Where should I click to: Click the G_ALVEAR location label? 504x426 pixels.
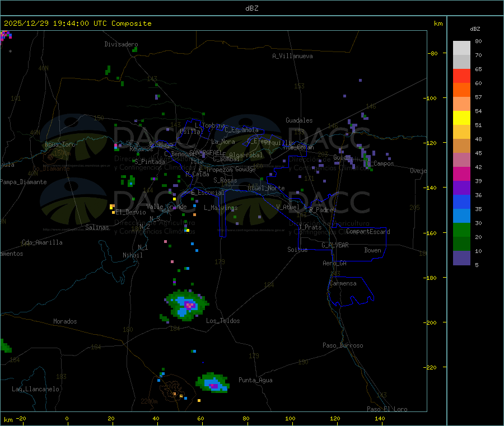[x=335, y=245]
